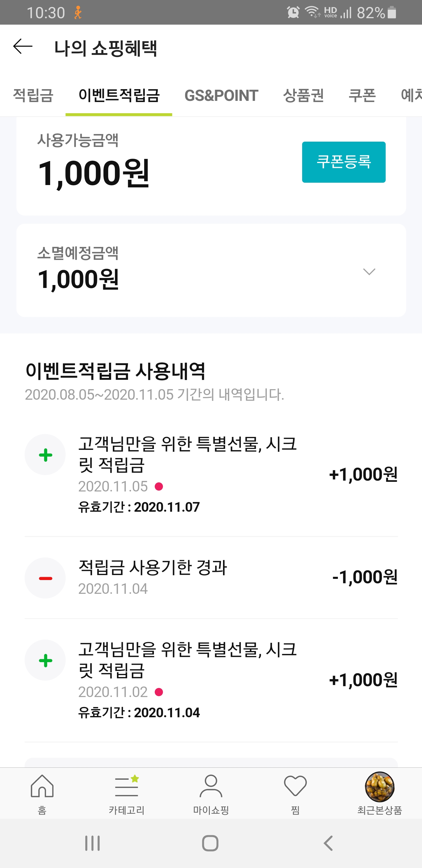This screenshot has height=868, width=422.
Task: Select the 상품권 tab
Action: tap(303, 95)
